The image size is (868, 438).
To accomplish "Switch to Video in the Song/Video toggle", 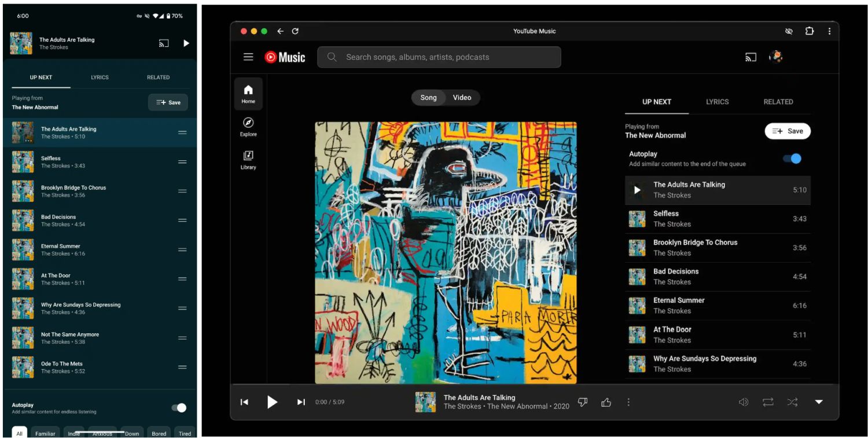I will (462, 98).
